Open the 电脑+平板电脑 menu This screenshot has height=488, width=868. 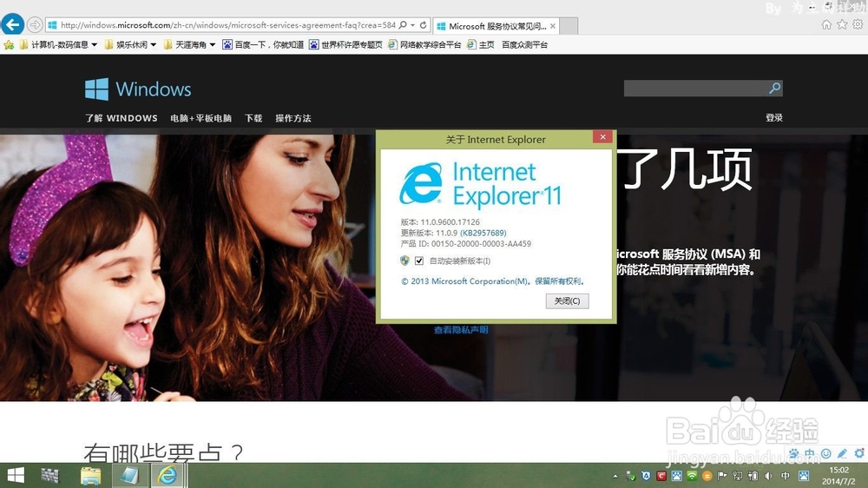coord(201,118)
